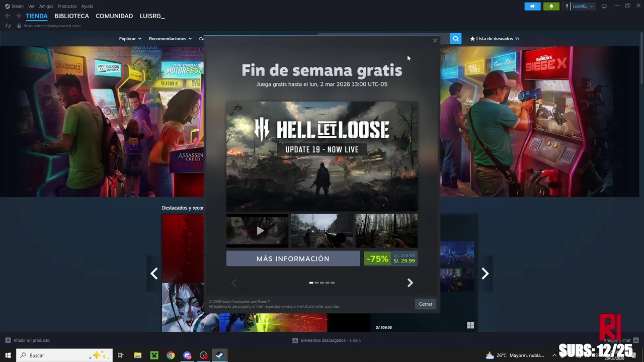Switch to the COMUNIDAD tab
The width and height of the screenshot is (644, 362).
[x=114, y=16]
